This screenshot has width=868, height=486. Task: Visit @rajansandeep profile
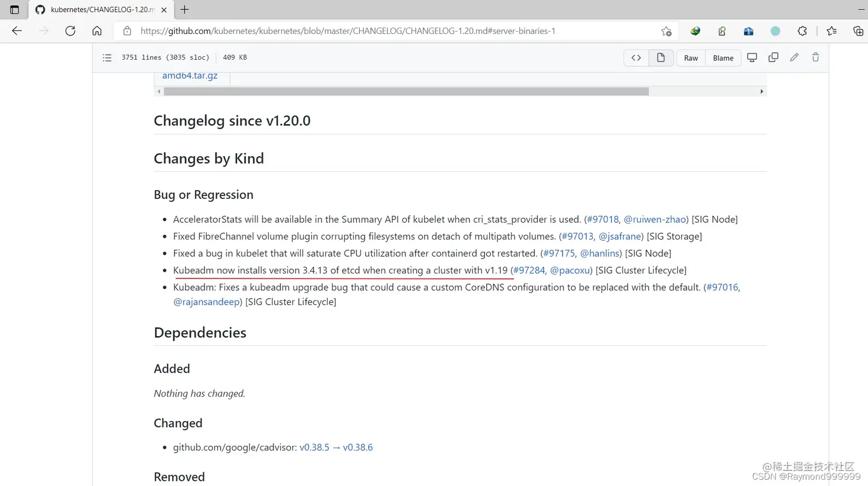click(207, 302)
